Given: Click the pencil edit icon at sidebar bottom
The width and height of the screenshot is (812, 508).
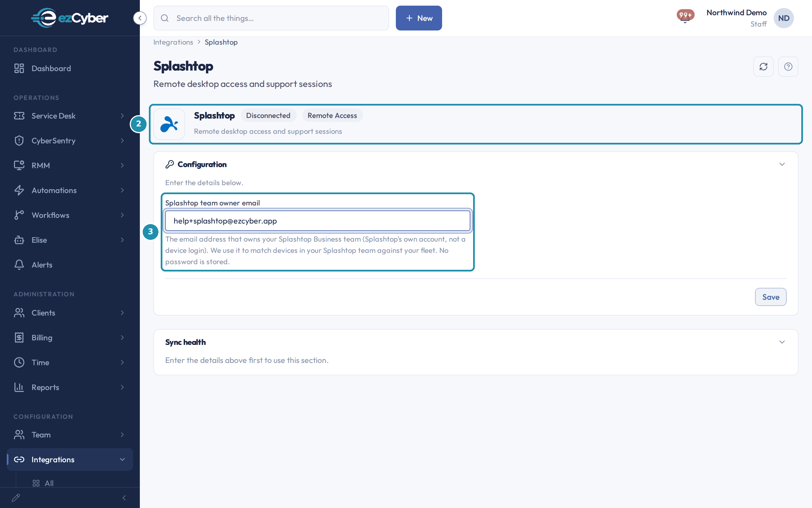Looking at the screenshot, I should pyautogui.click(x=16, y=498).
